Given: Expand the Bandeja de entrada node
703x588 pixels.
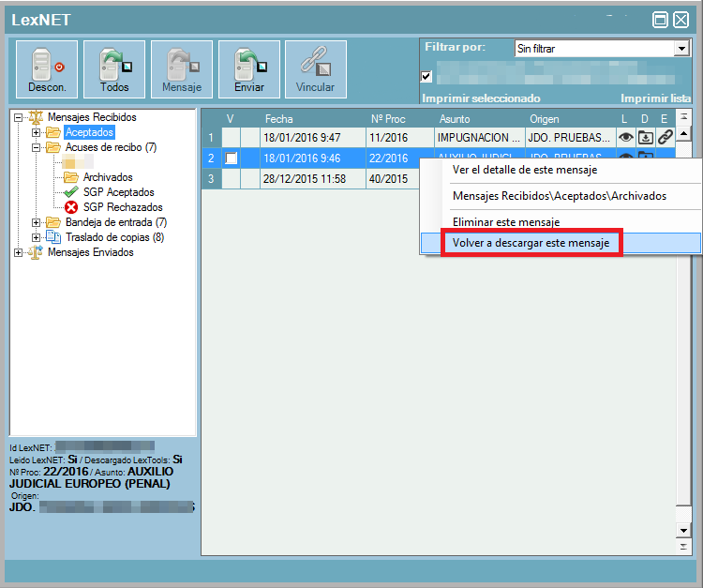Looking at the screenshot, I should [x=37, y=222].
